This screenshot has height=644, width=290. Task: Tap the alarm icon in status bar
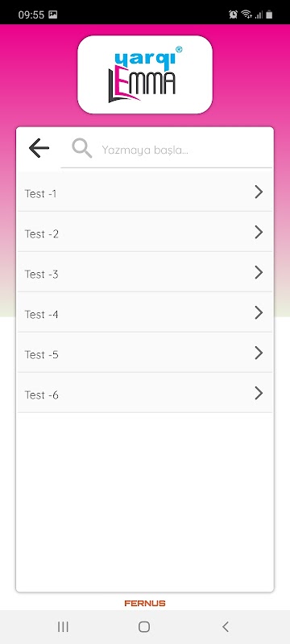(234, 14)
